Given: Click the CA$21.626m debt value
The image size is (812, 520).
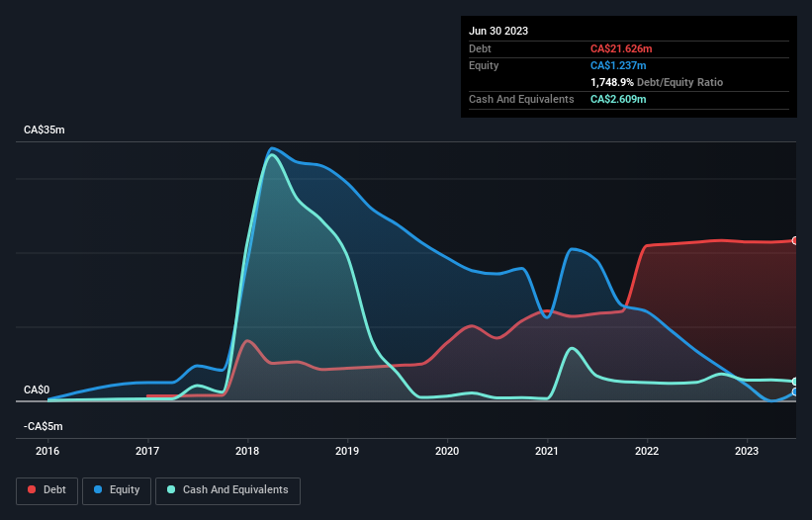Looking at the screenshot, I should pos(621,48).
